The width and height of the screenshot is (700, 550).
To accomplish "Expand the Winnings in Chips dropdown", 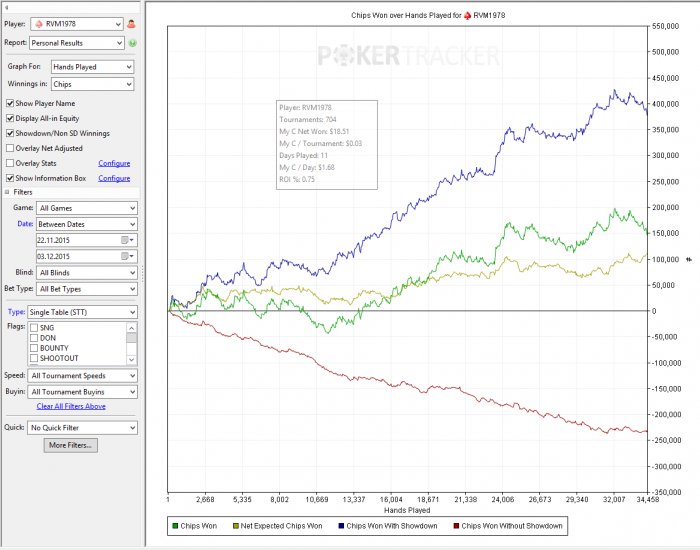I will point(91,85).
